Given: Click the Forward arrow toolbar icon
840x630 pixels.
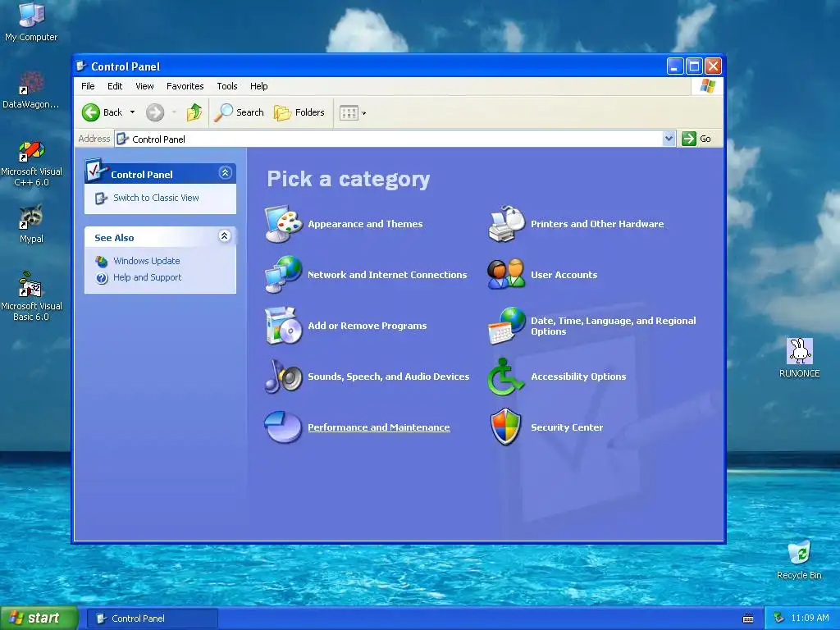Looking at the screenshot, I should pos(155,112).
